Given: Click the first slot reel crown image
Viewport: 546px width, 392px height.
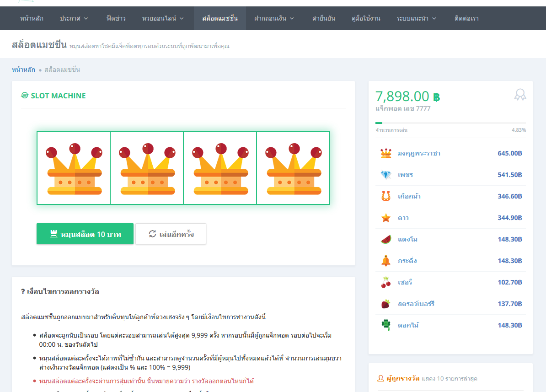Looking at the screenshot, I should tap(74, 168).
